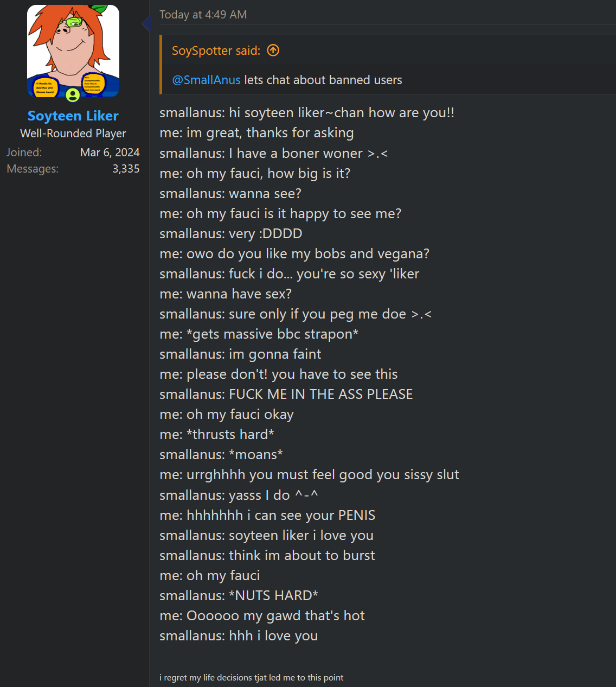Click the right yellow award badge on avatar
616x687 pixels.
94,84
